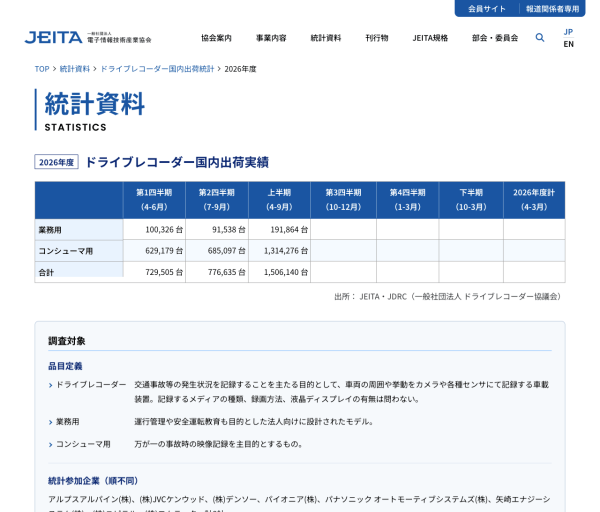Image resolution: width=600 pixels, height=512 pixels.
Task: Open the 部会・委員会 menu
Action: click(495, 38)
